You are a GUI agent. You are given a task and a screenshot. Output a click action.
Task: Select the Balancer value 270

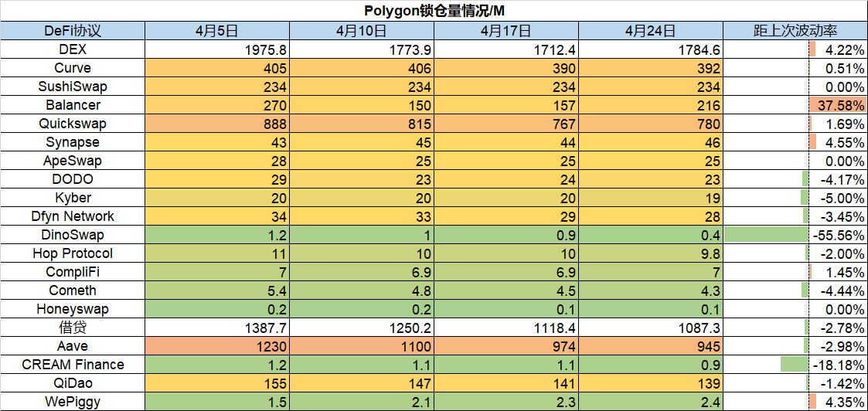click(217, 105)
